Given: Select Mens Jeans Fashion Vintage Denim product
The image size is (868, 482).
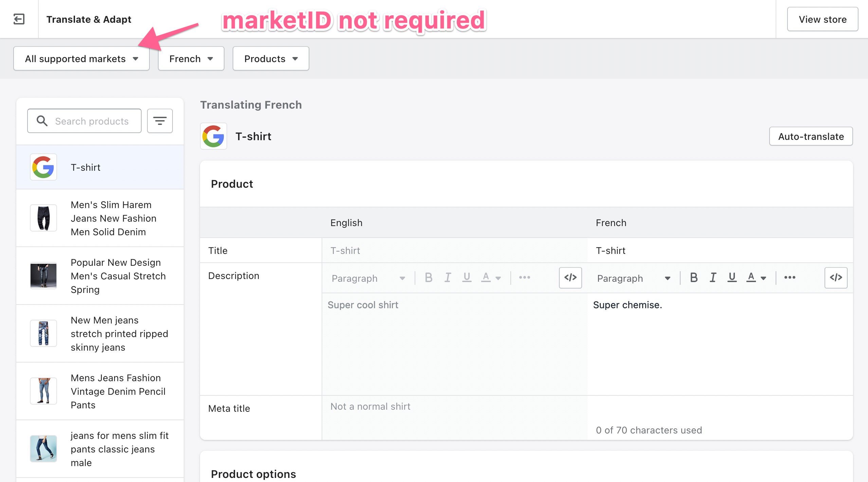Looking at the screenshot, I should 117,391.
